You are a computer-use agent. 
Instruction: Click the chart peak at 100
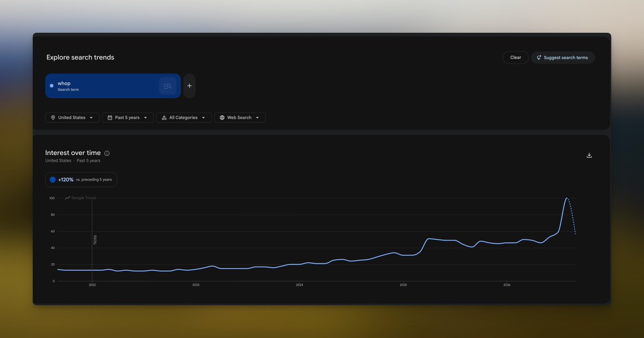click(567, 198)
